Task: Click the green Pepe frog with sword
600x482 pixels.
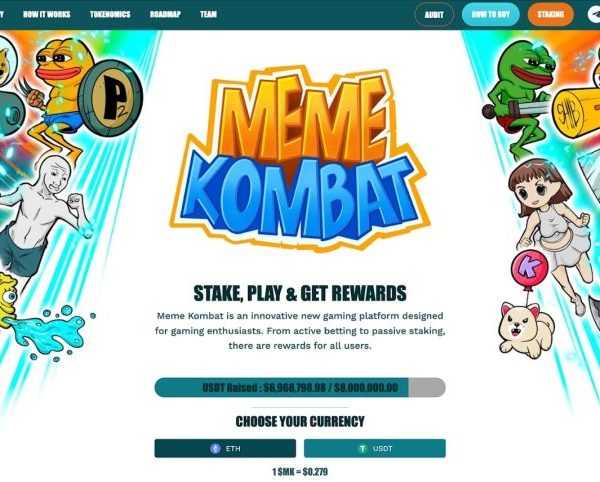Action: [518, 98]
